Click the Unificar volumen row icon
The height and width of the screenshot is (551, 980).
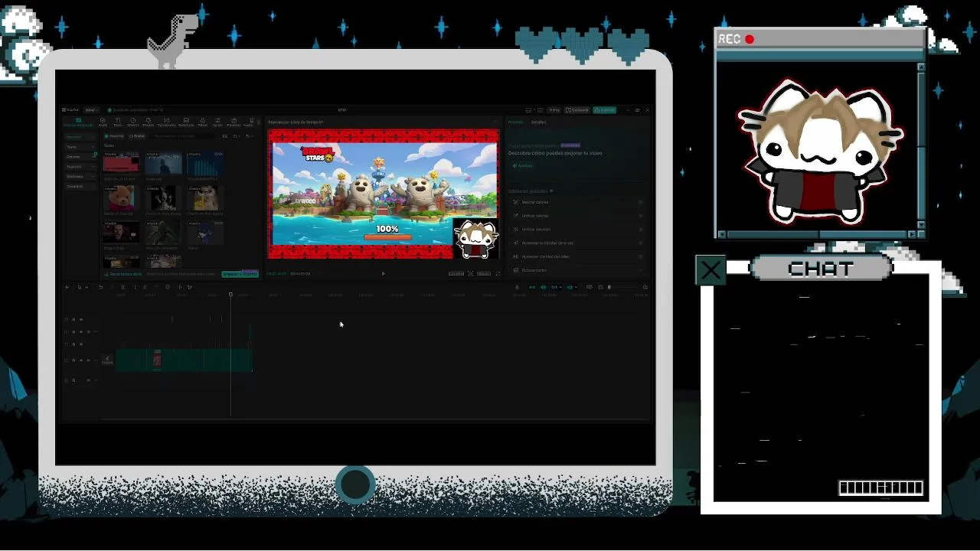coord(516,230)
